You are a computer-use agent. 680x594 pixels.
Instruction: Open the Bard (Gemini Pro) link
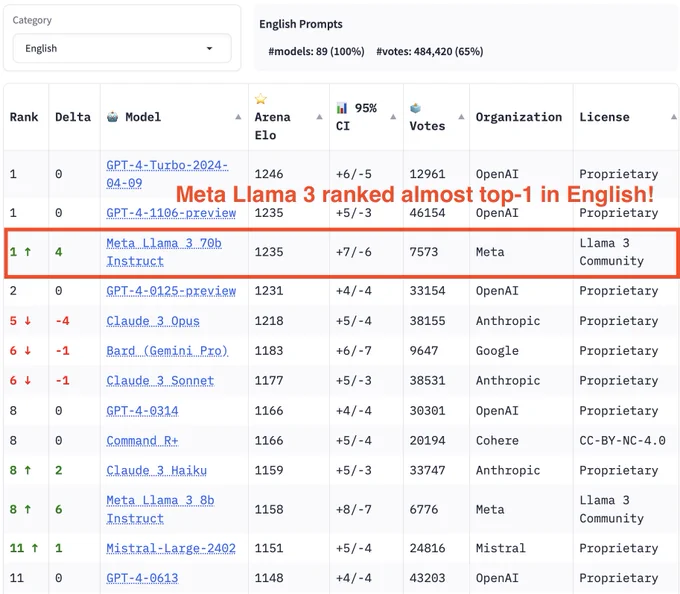coord(167,351)
